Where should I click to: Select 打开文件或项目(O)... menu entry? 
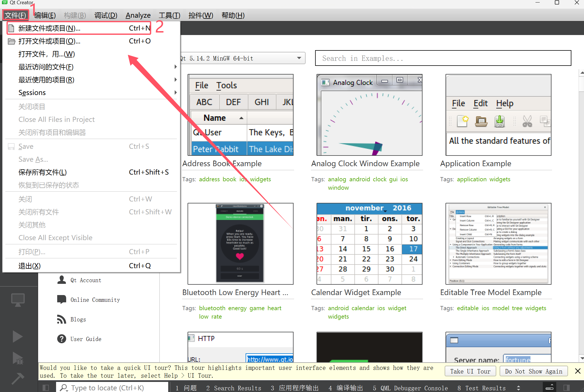pos(91,41)
